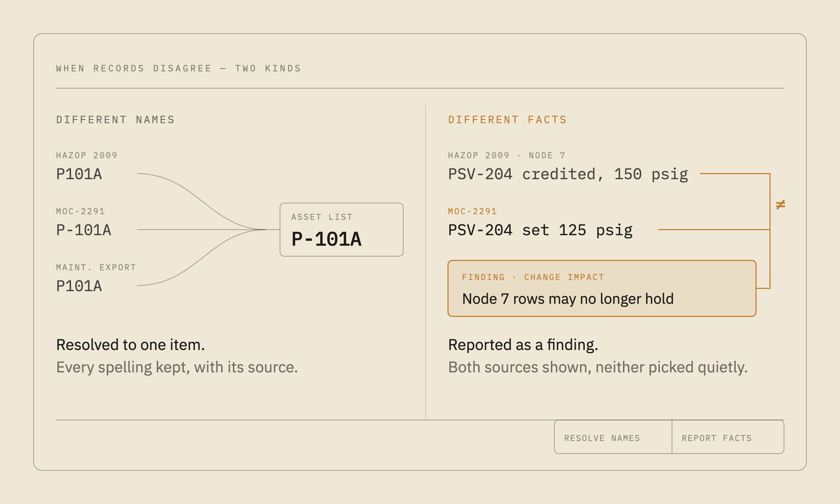The height and width of the screenshot is (504, 840).
Task: Click 'Every spelling kept, with its source.'
Action: (x=177, y=367)
